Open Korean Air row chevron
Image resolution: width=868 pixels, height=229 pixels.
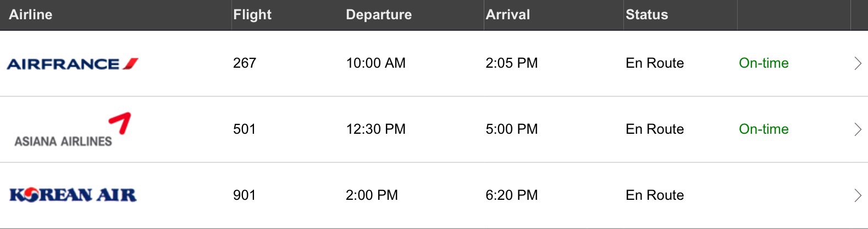[858, 195]
